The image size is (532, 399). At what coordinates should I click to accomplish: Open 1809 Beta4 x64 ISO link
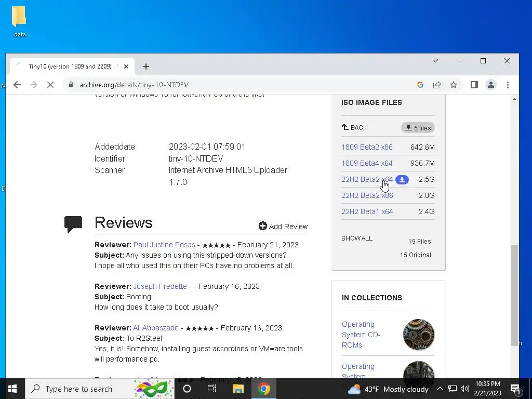(x=367, y=163)
